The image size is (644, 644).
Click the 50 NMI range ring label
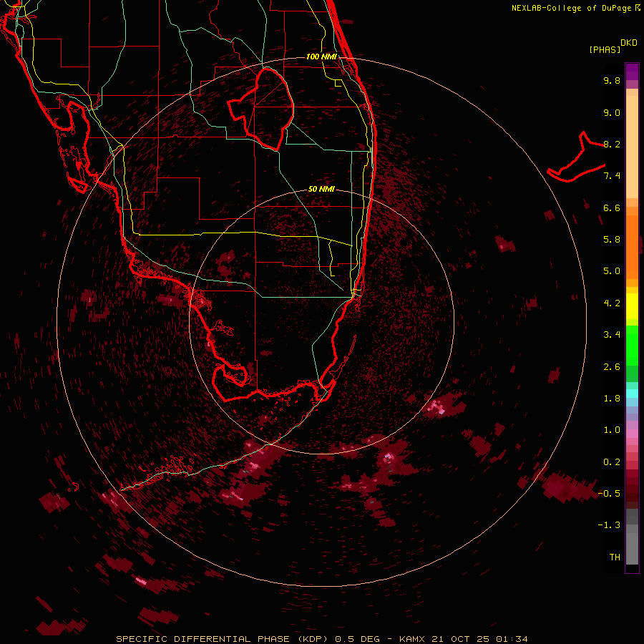point(321,190)
